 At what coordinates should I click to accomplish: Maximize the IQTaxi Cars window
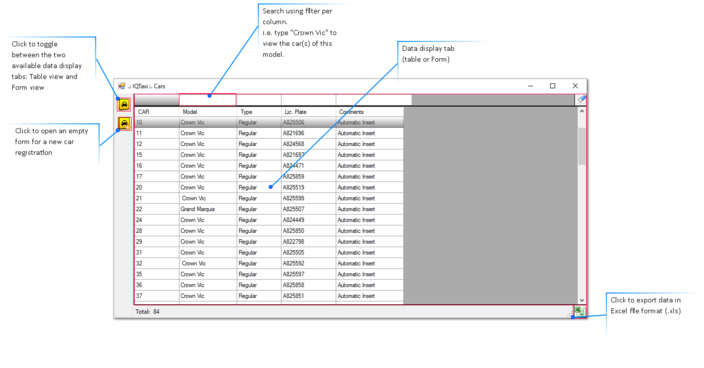[x=553, y=86]
